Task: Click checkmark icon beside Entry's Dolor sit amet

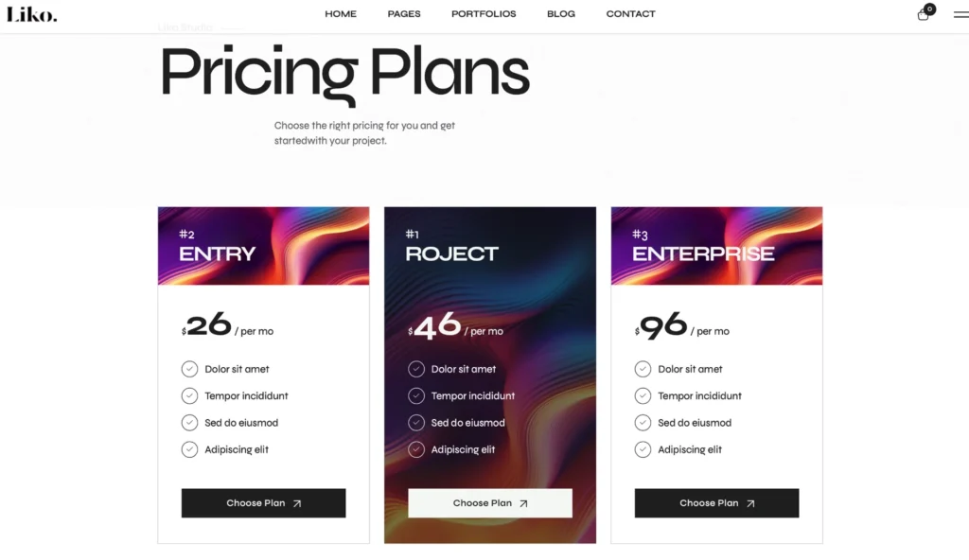Action: tap(189, 369)
